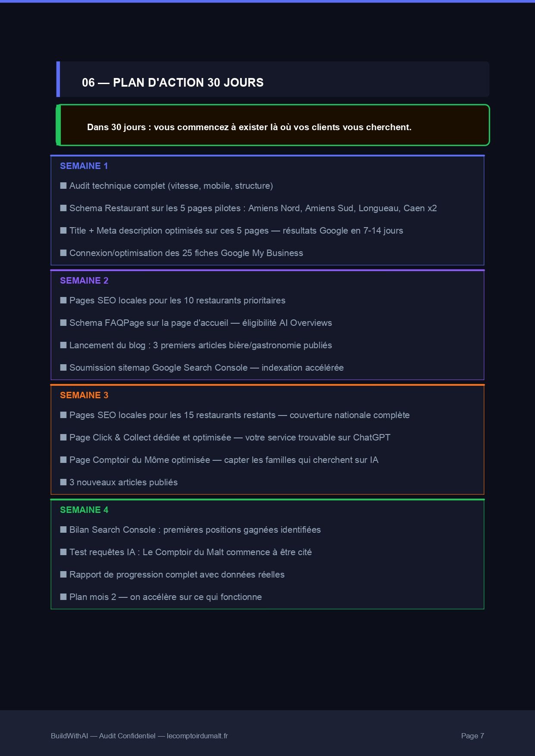
Task: Check the Bilan Search Console box
Action: pos(63,530)
